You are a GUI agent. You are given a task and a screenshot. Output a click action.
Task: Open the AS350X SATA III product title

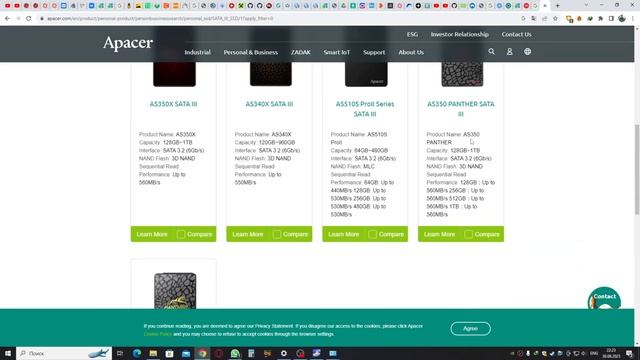[x=173, y=104]
